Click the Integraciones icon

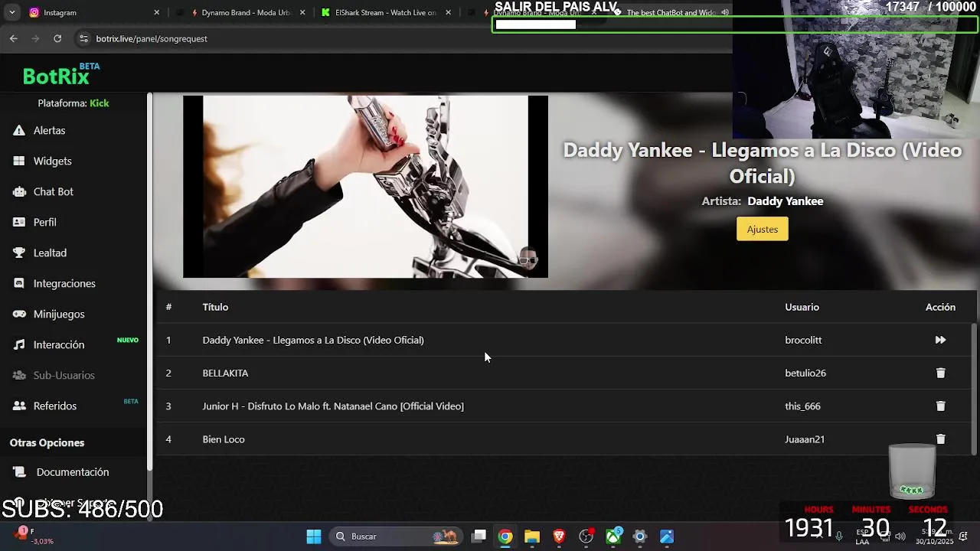[19, 284]
